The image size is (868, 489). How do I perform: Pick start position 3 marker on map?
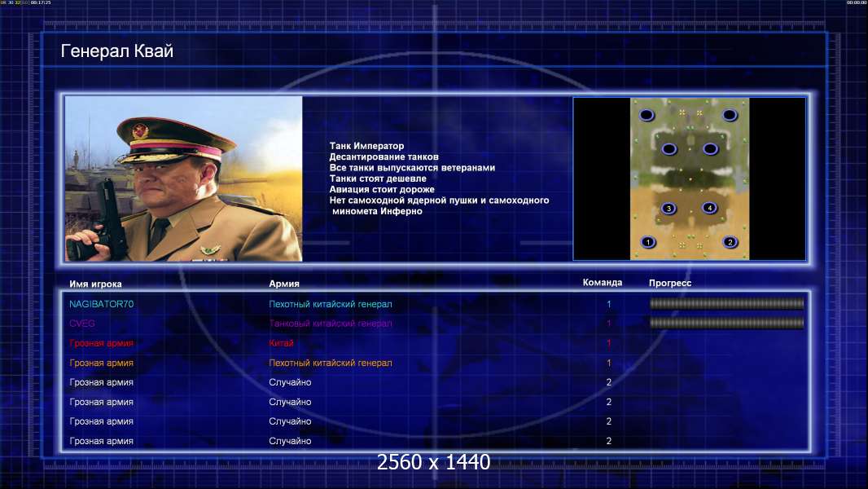coord(669,208)
